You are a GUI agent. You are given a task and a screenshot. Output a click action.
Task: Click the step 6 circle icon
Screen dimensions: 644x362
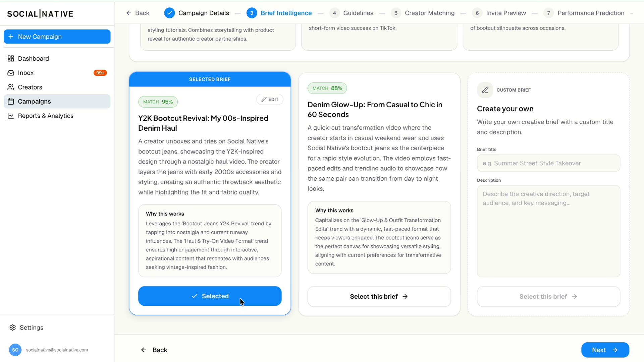[477, 13]
